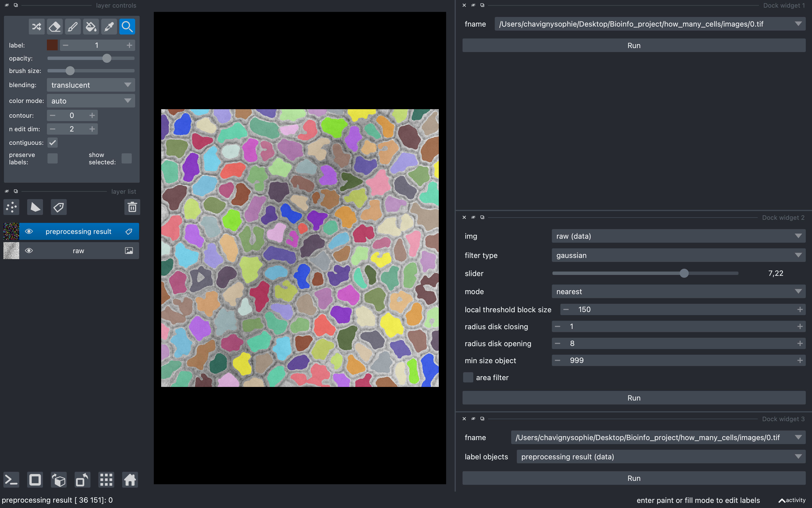Image resolution: width=812 pixels, height=508 pixels.
Task: Click Run in Dock widget 1
Action: tap(634, 45)
